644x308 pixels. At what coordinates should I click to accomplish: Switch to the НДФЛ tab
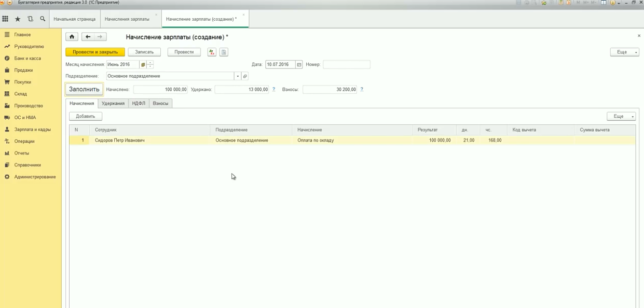(x=139, y=103)
